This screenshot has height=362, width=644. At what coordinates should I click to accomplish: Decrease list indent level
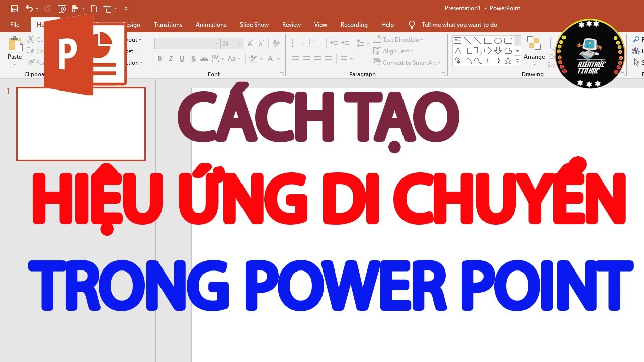pos(334,44)
